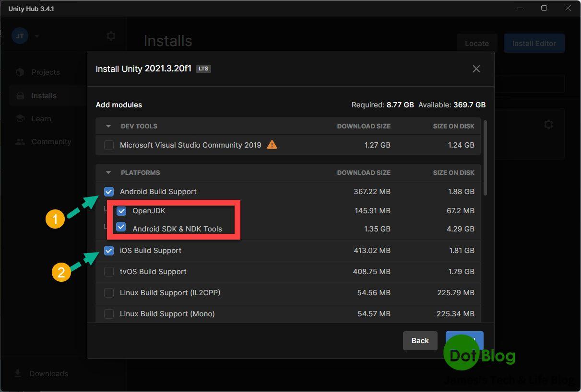Screen dimensions: 581x392
Task: Minimize the Unity Hub window
Action: tap(520, 8)
